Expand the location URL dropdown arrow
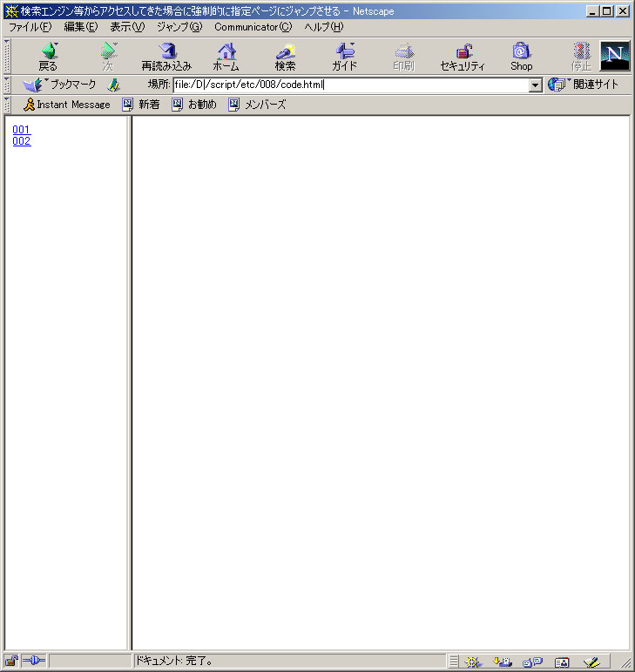This screenshot has height=672, width=635. [536, 85]
